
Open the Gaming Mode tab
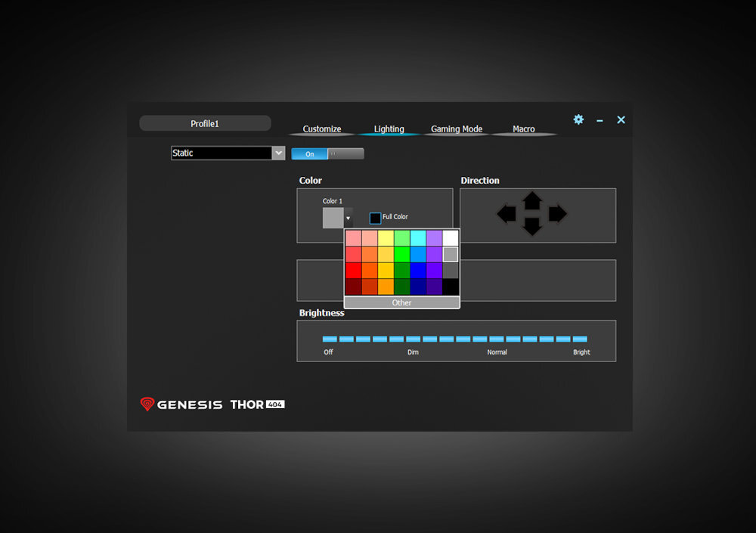pyautogui.click(x=457, y=129)
